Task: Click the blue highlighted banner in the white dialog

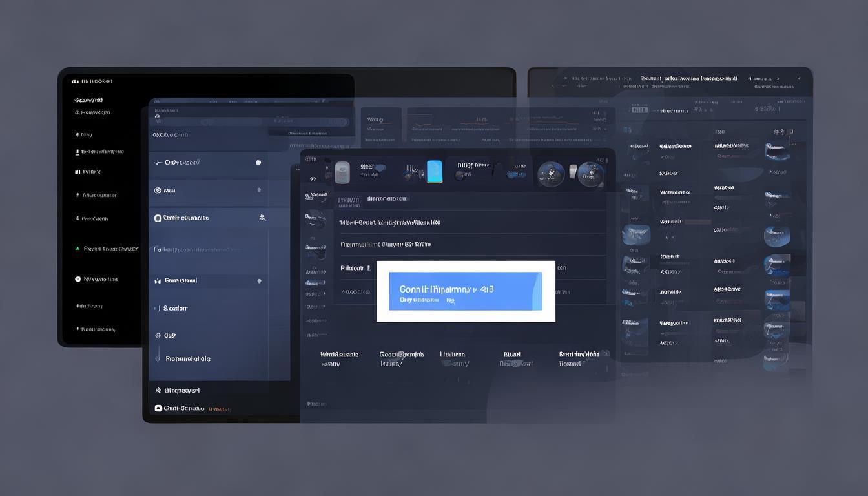Action: (465, 291)
